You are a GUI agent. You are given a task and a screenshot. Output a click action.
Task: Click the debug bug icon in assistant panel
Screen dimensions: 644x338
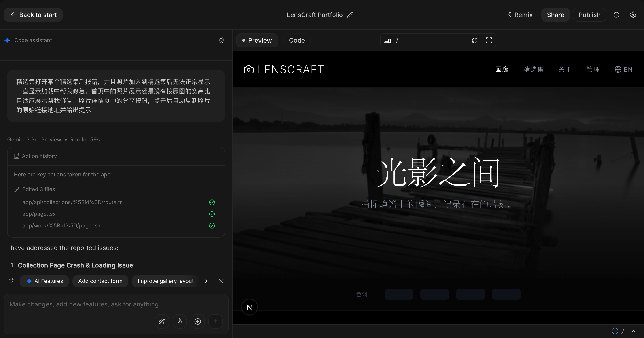tap(221, 40)
